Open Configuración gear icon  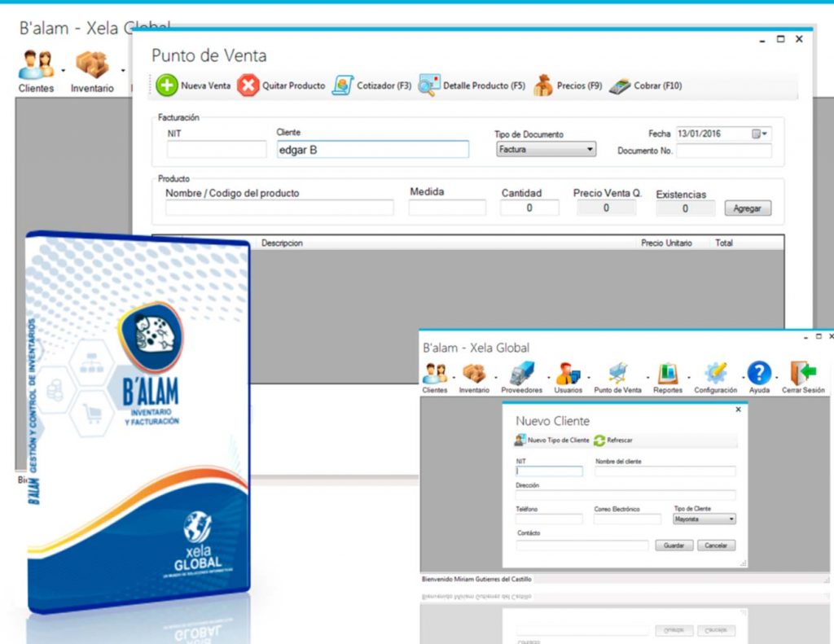click(x=715, y=374)
